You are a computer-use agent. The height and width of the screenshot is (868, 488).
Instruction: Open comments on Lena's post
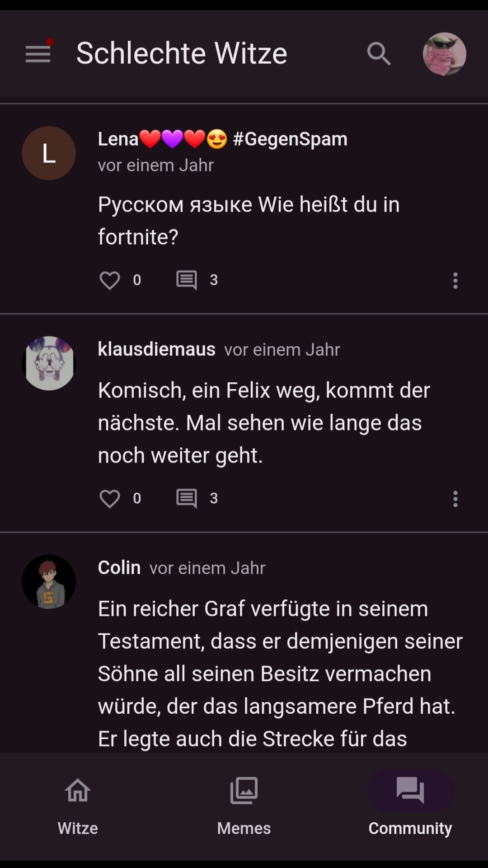click(187, 280)
